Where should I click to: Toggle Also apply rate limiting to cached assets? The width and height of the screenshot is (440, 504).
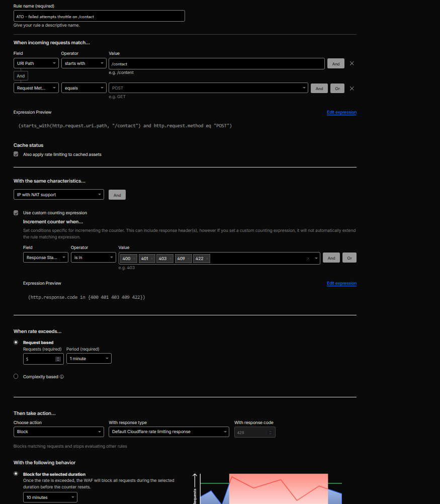16,154
